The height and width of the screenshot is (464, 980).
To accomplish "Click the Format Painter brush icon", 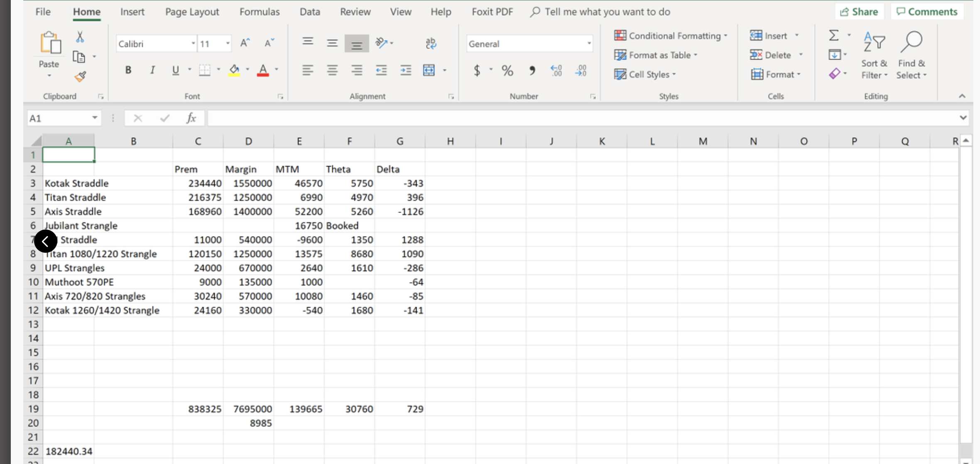I will coord(80,76).
